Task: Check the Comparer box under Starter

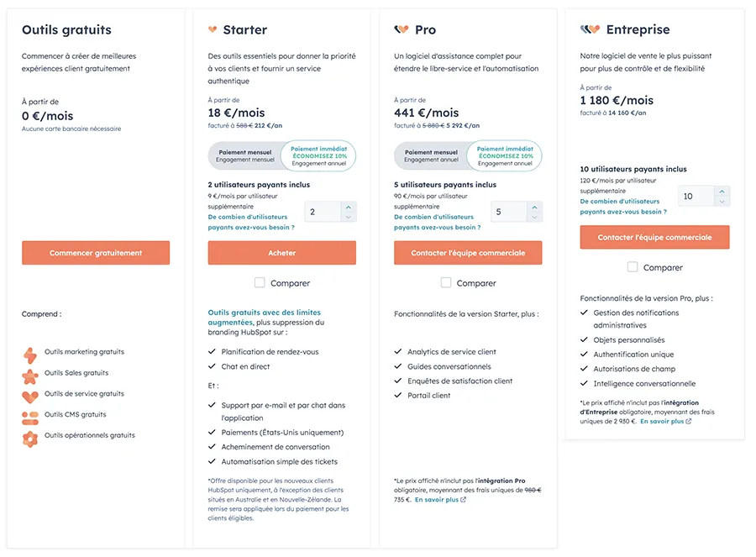Action: [x=260, y=283]
